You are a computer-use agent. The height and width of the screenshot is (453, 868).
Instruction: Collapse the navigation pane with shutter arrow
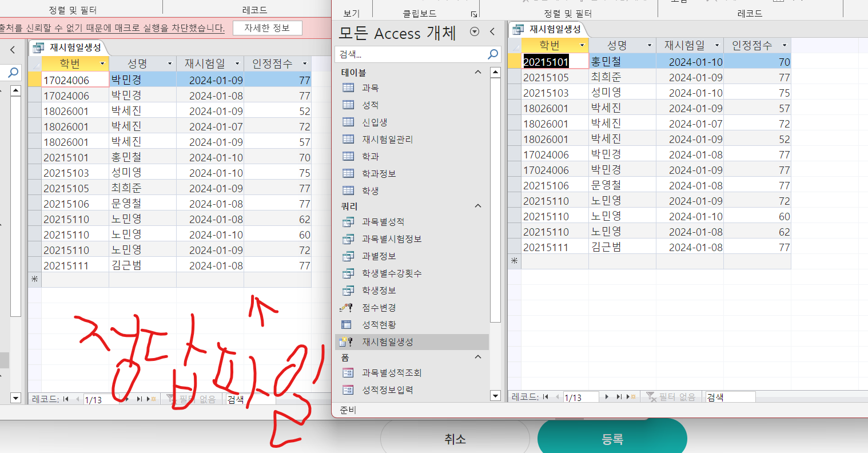point(492,32)
